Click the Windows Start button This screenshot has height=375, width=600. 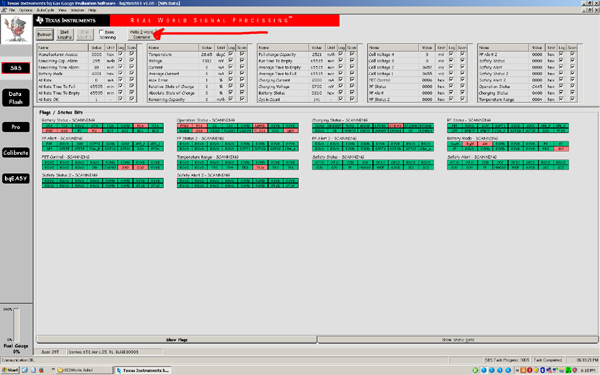click(10, 370)
